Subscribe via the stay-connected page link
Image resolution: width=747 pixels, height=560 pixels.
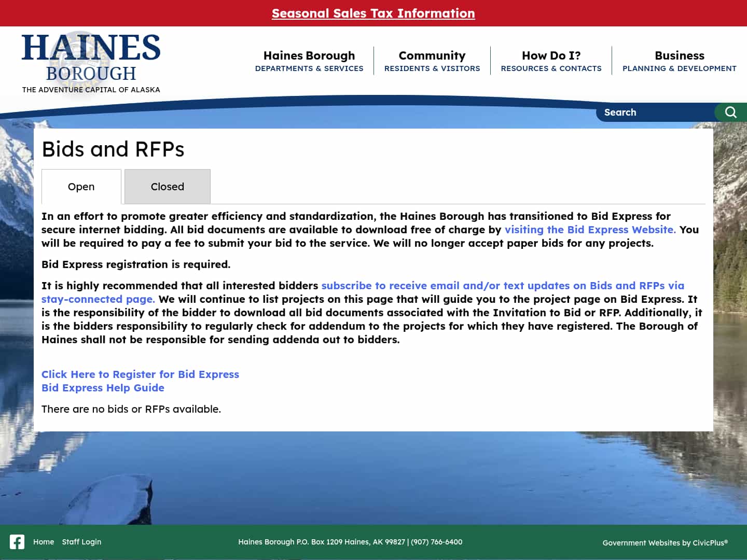click(x=503, y=285)
